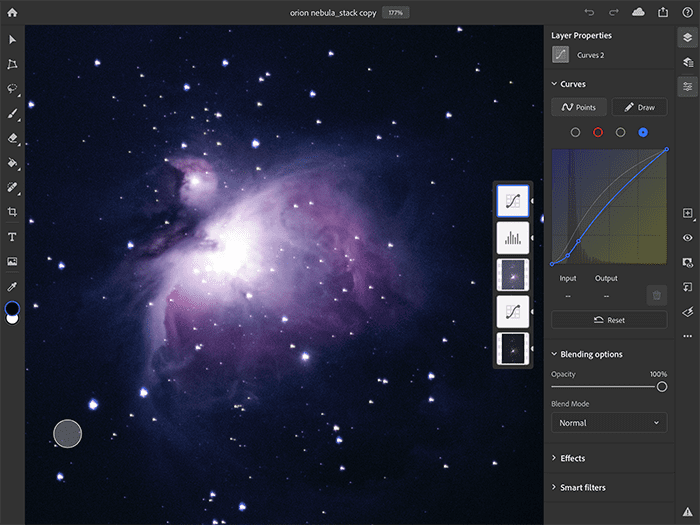Select the red channel radio button
This screenshot has width=700, height=525.
(598, 132)
